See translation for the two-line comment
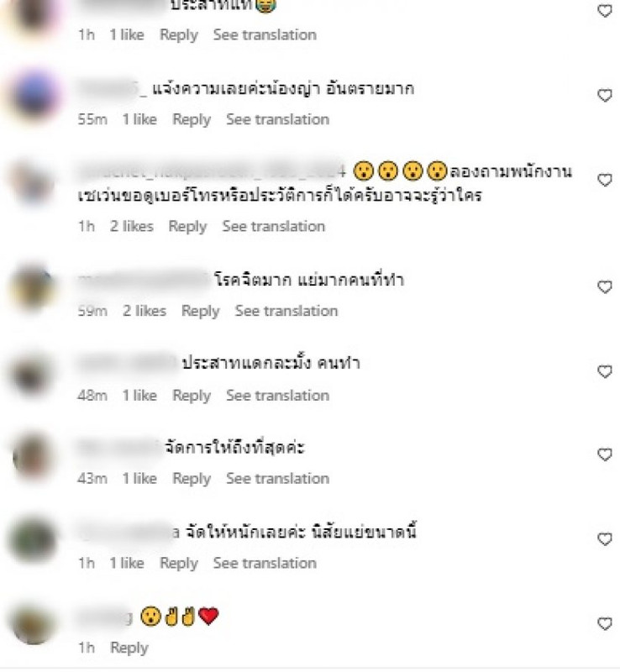Viewport: 620px width, 672px height. click(273, 226)
